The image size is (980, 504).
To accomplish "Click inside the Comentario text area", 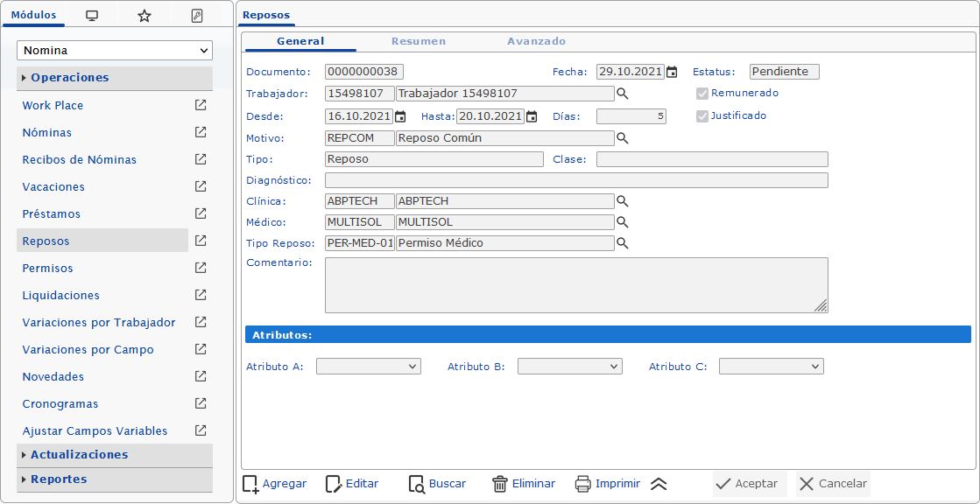I will [575, 284].
